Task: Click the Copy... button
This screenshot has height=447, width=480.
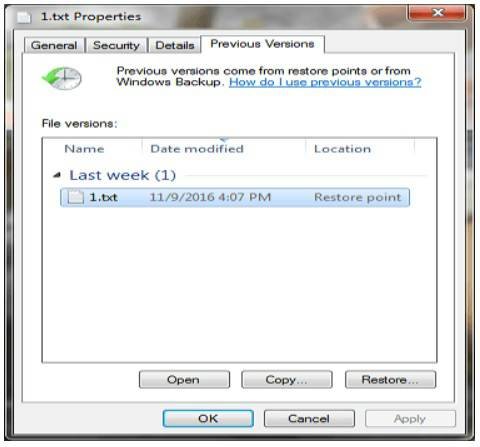Action: click(x=287, y=380)
